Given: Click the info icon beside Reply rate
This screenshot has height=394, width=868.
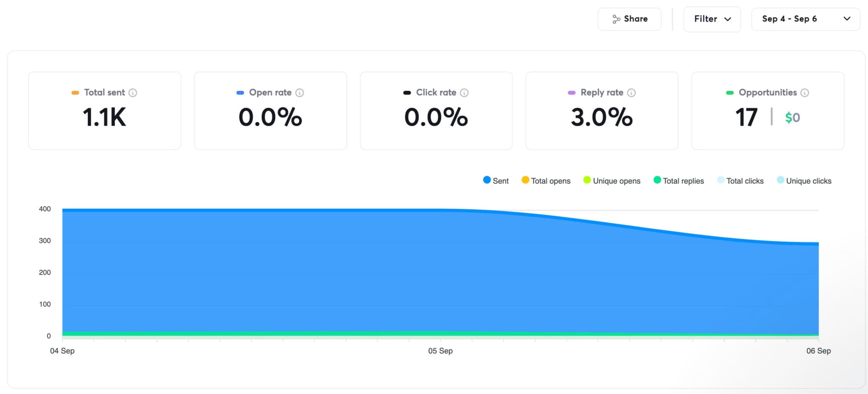Looking at the screenshot, I should [631, 92].
